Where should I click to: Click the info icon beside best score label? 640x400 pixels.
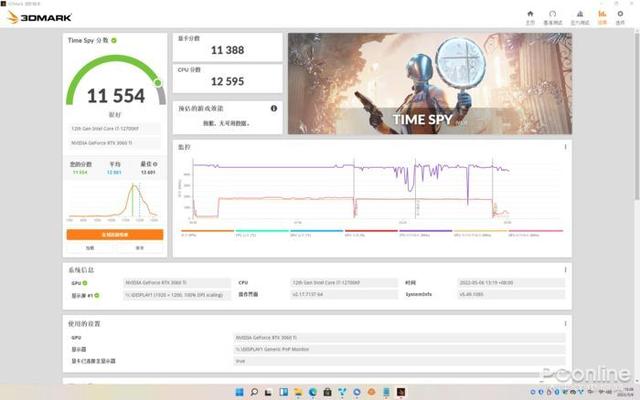click(155, 164)
